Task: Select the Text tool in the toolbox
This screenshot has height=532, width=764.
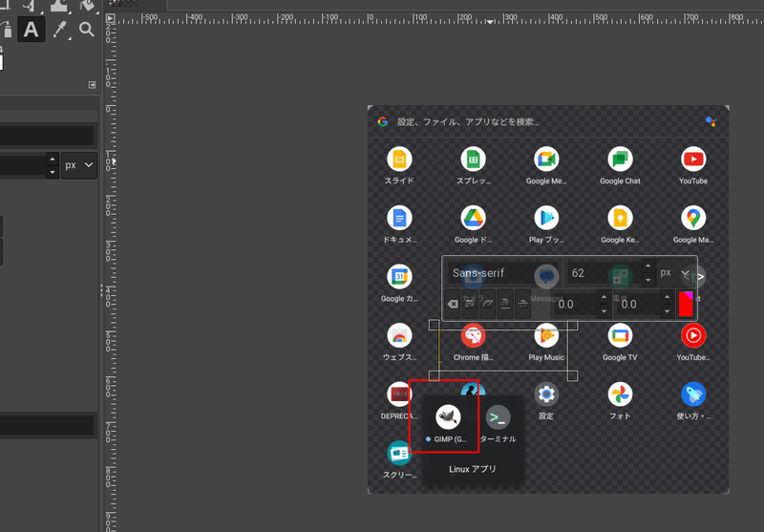Action: (32, 30)
